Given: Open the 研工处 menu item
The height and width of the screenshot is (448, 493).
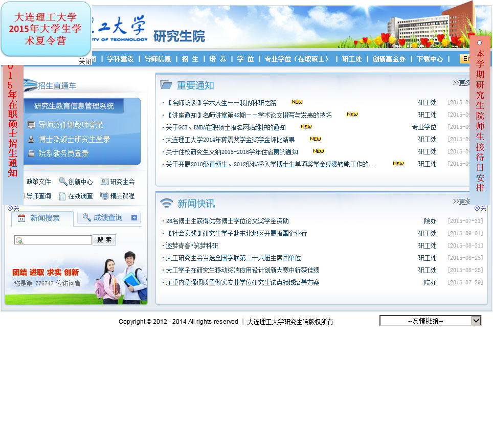Looking at the screenshot, I should click(x=352, y=59).
